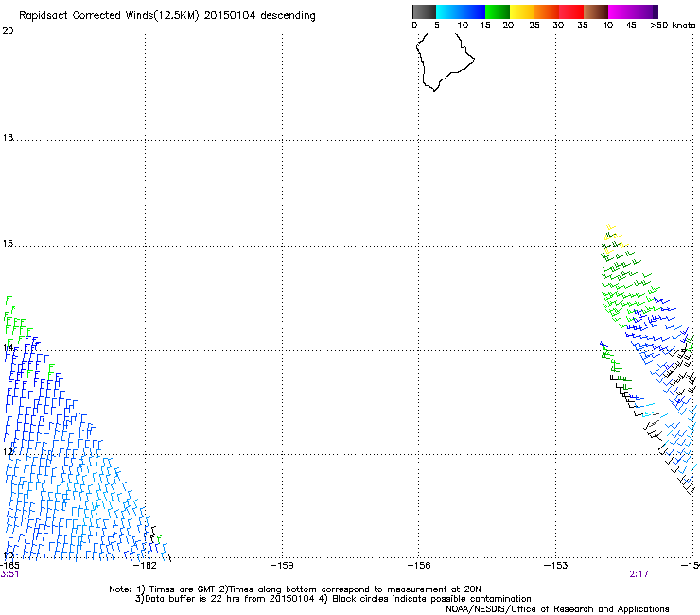This screenshot has width=700, height=615.
Task: Click the date '20150104 descending' in title
Action: pos(260,16)
